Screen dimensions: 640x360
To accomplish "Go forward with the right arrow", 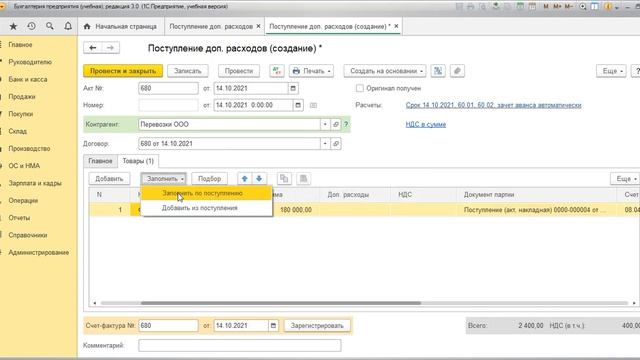I will 111,48.
